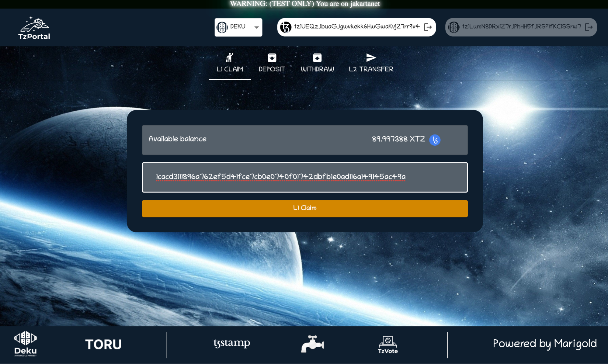Log out of the tz1LumN Deku wallet
The width and height of the screenshot is (608, 364).
589,27
